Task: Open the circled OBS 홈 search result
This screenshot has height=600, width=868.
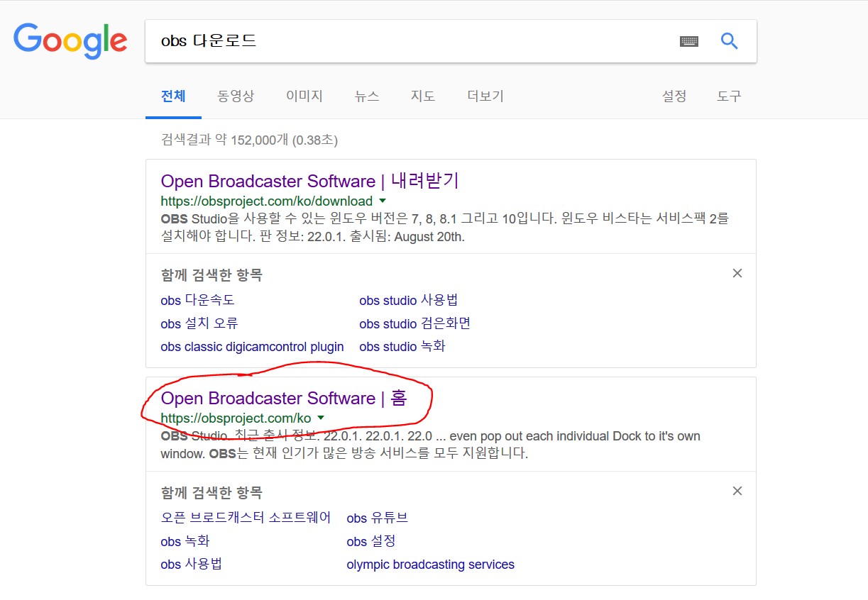Action: [284, 399]
